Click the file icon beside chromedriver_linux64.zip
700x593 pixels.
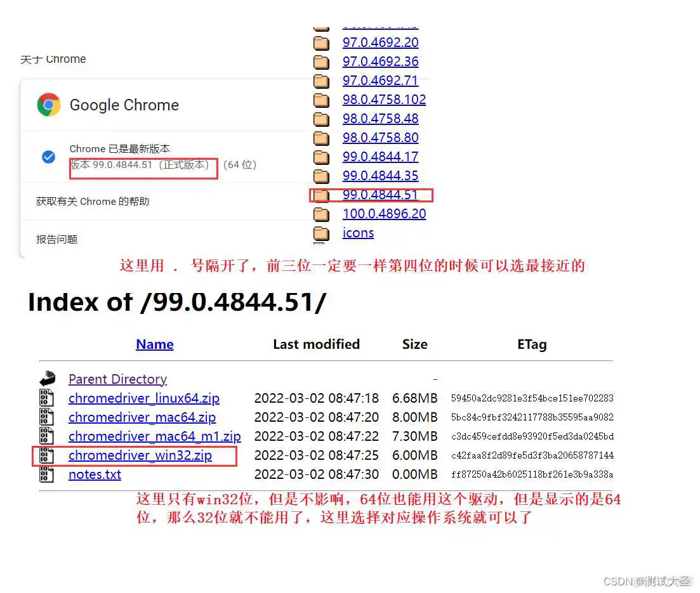pyautogui.click(x=47, y=398)
